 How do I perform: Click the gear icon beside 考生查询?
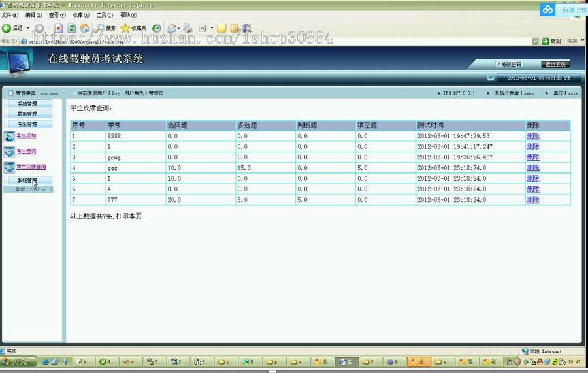click(x=9, y=152)
